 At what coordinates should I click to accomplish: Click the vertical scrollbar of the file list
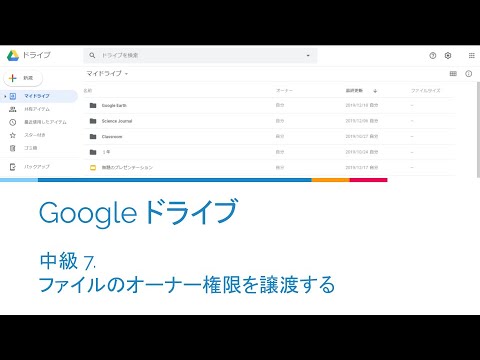tap(477, 129)
